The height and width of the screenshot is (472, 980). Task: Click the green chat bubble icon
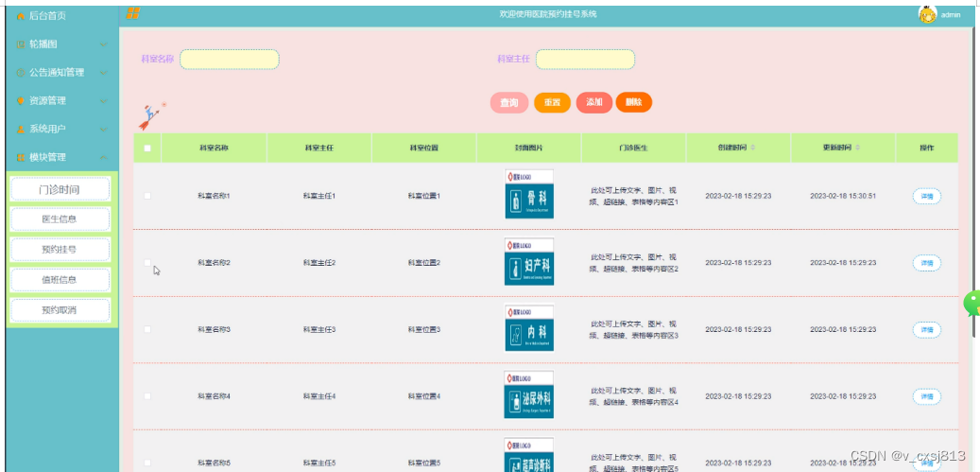tap(972, 304)
